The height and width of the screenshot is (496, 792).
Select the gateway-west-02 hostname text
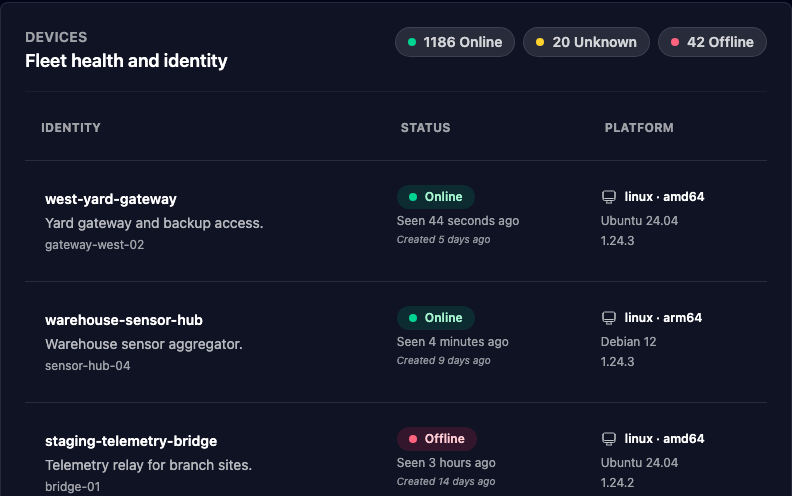[94, 245]
